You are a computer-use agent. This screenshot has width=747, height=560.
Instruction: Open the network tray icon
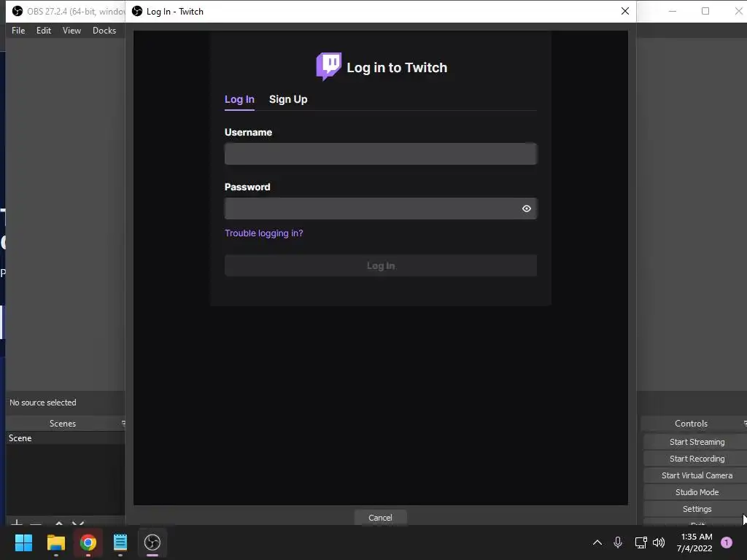point(640,542)
